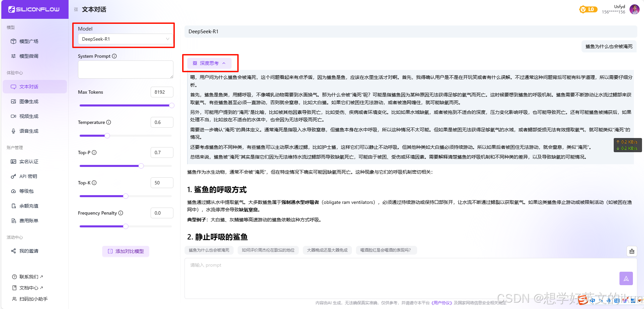
Task: Click 添加对比模型 button
Action: coord(126,251)
